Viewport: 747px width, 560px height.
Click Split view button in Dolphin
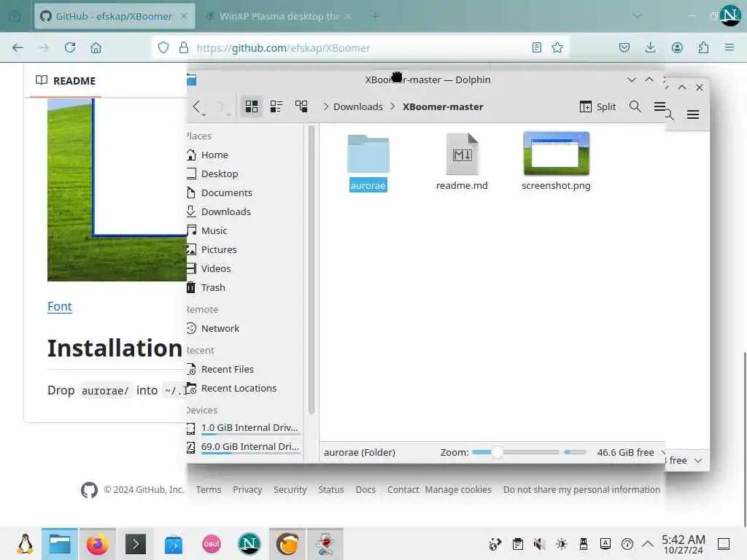(x=597, y=106)
